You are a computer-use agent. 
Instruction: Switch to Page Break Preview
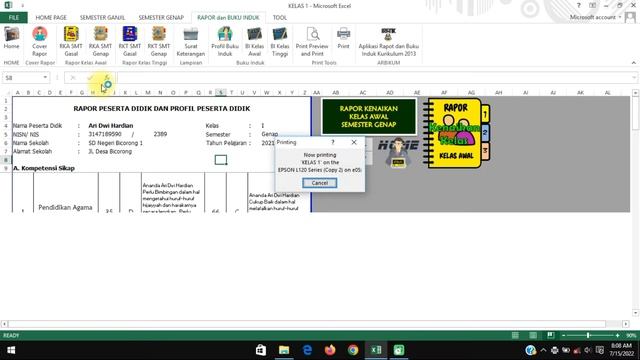[x=551, y=335]
